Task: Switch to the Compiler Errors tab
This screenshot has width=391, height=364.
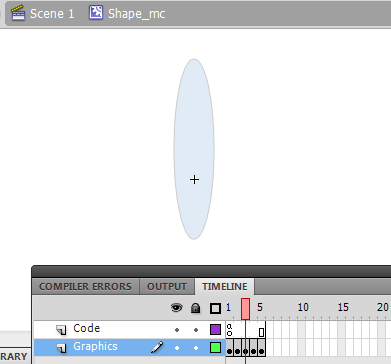Action: coord(85,287)
